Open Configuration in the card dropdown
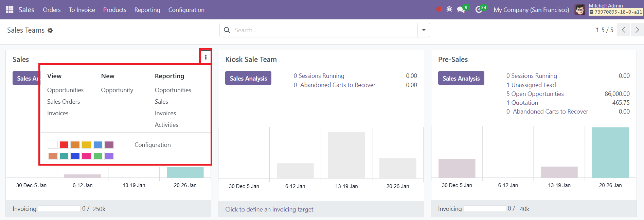The width and height of the screenshot is (644, 220). (x=153, y=145)
